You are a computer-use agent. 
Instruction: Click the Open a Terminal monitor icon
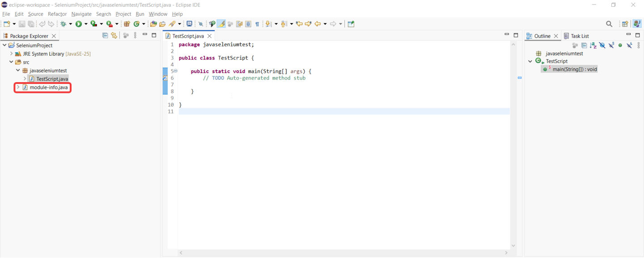[x=189, y=24]
